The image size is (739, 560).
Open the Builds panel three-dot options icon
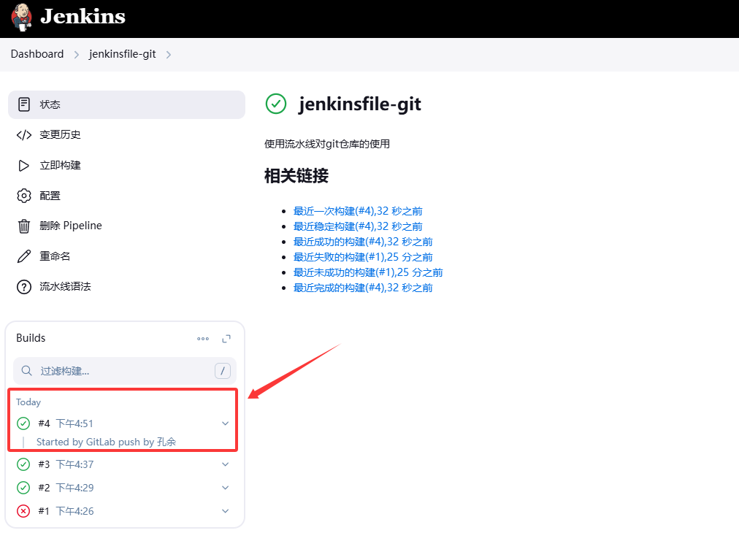[203, 339]
